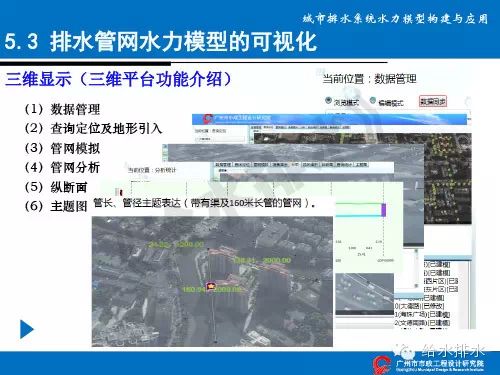Viewport: 500px width, 375px height.
Task: Click the 当前位置：数据管理 heading
Action: (369, 79)
